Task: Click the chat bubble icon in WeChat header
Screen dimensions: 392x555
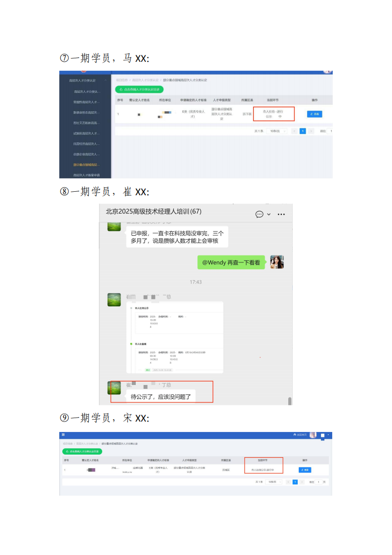Action: pyautogui.click(x=259, y=214)
